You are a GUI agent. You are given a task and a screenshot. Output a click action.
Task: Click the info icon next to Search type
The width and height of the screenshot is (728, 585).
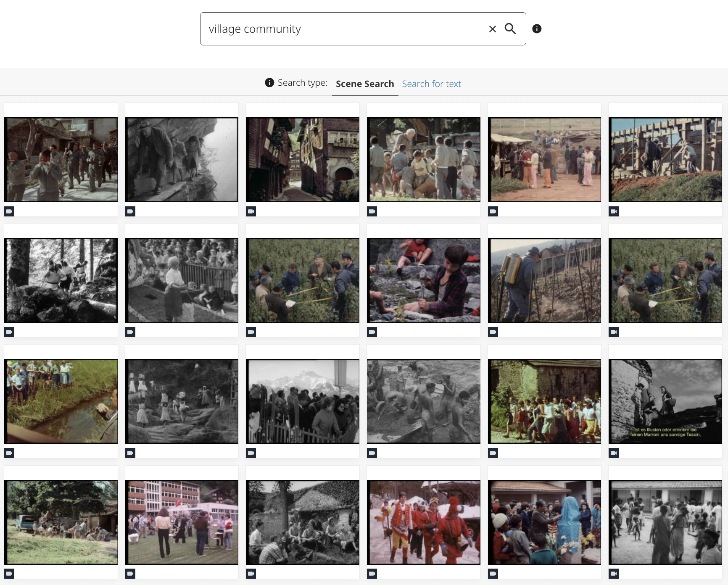pyautogui.click(x=269, y=83)
